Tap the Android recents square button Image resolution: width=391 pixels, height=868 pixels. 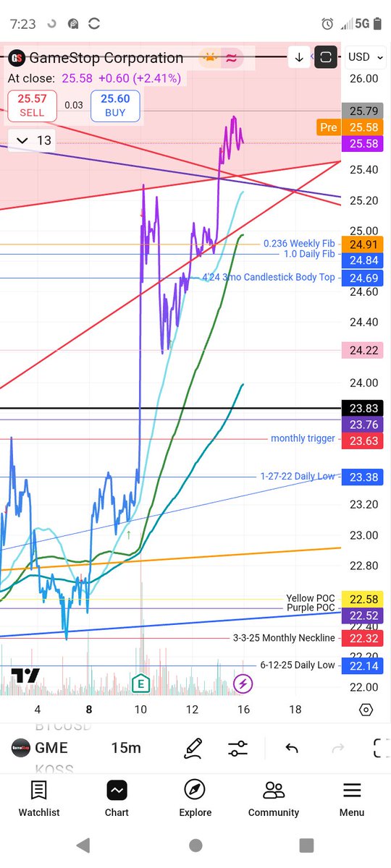point(307,845)
